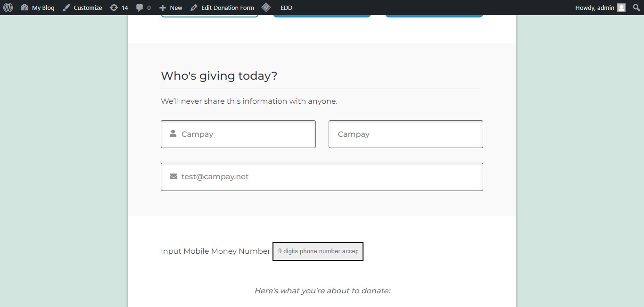Click the My Blog site link
This screenshot has width=644, height=307.
pos(43,8)
